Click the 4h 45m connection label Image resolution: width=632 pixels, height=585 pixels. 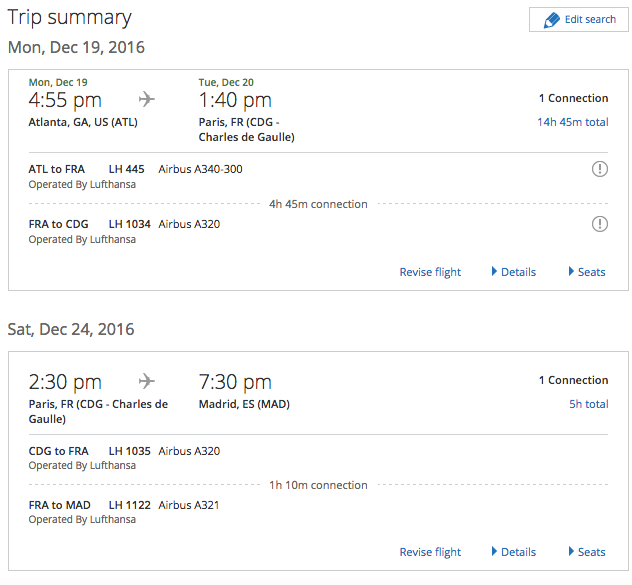click(x=318, y=204)
